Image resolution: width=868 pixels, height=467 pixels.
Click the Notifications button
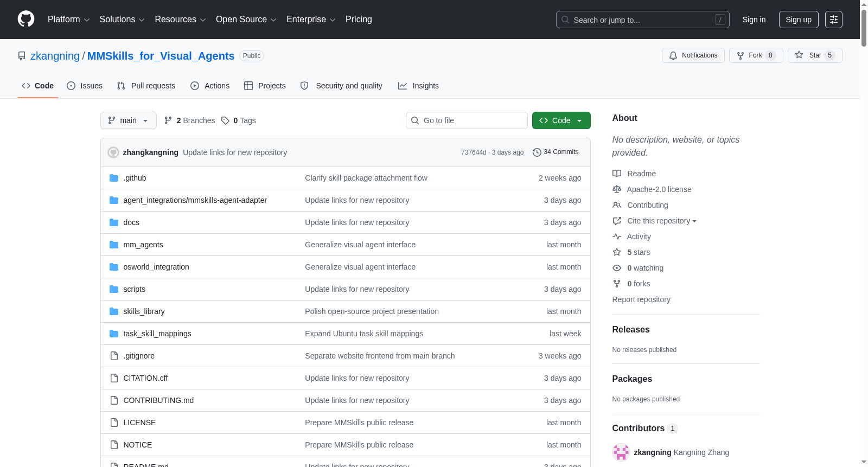pyautogui.click(x=693, y=55)
